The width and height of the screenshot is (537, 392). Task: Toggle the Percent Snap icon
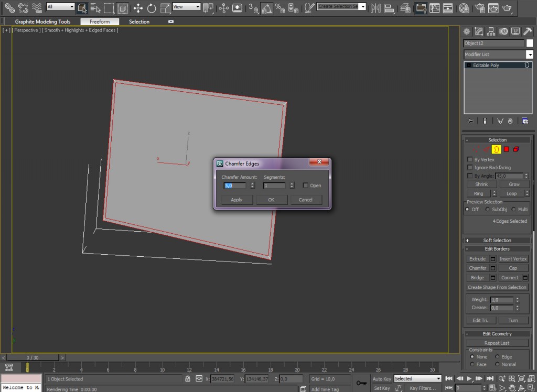click(x=280, y=7)
